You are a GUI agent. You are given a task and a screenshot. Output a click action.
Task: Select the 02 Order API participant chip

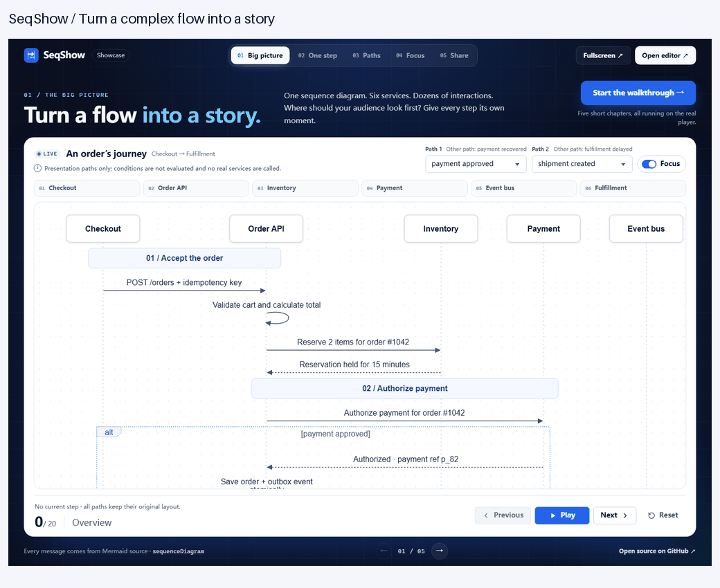coord(196,188)
